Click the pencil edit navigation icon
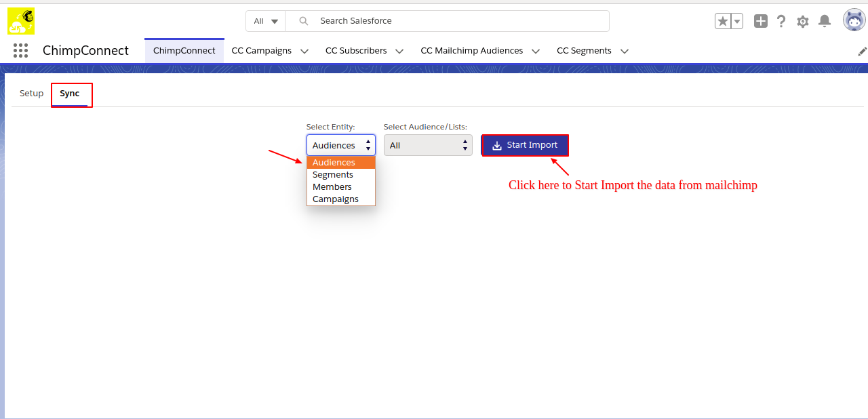This screenshot has height=419, width=868. tap(862, 52)
